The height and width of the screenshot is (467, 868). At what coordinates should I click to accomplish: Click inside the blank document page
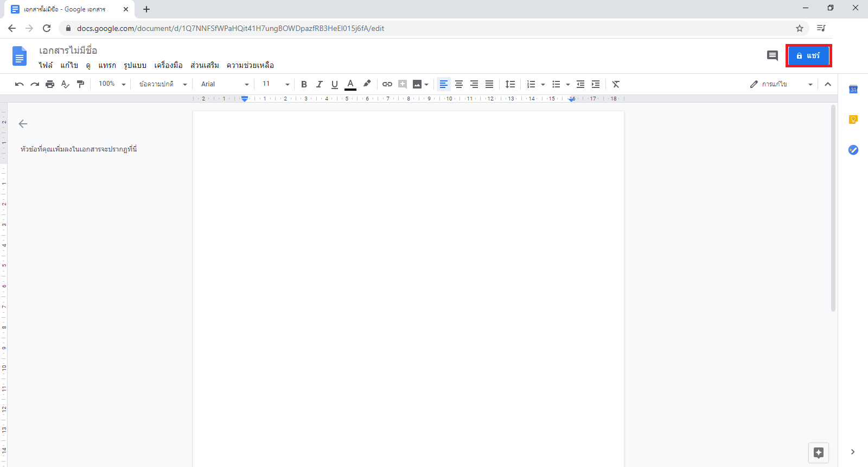click(x=409, y=288)
